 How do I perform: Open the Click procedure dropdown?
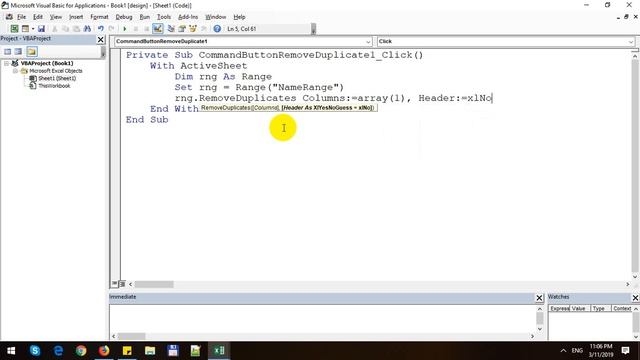coord(630,42)
